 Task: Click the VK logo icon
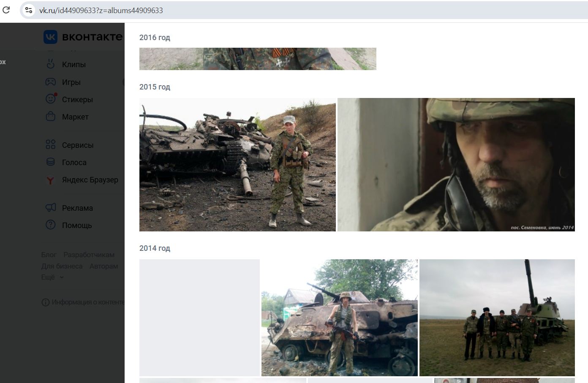(x=50, y=37)
